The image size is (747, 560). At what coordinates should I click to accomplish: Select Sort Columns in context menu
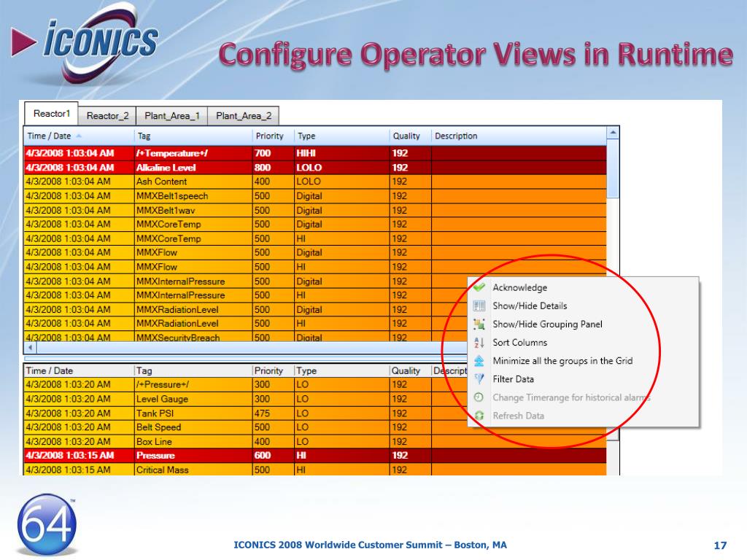tap(584, 343)
